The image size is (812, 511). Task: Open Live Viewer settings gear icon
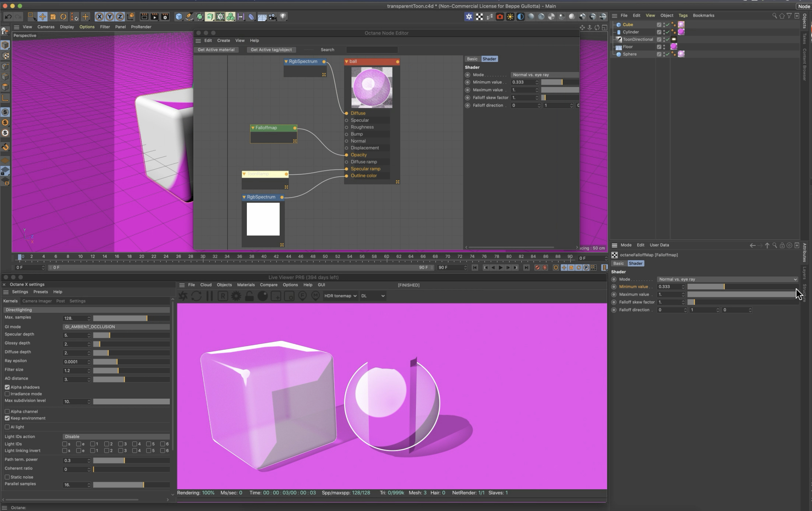(236, 296)
